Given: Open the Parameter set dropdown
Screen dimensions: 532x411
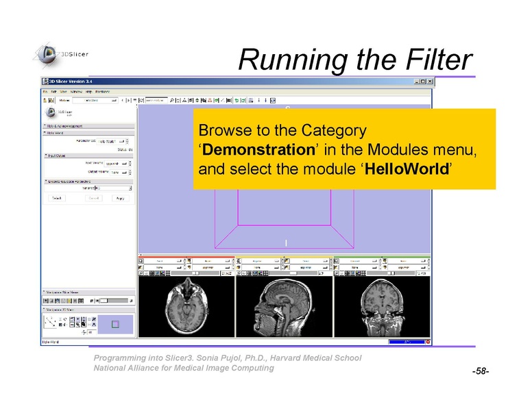Looking at the screenshot, I should (111, 141).
